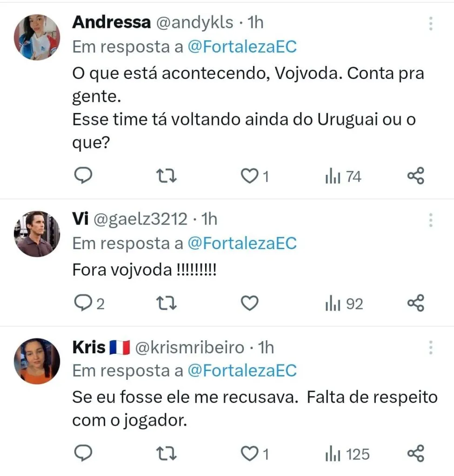Open @FortalezaEC link in Kris's reply
This screenshot has width=454, height=476.
click(242, 370)
